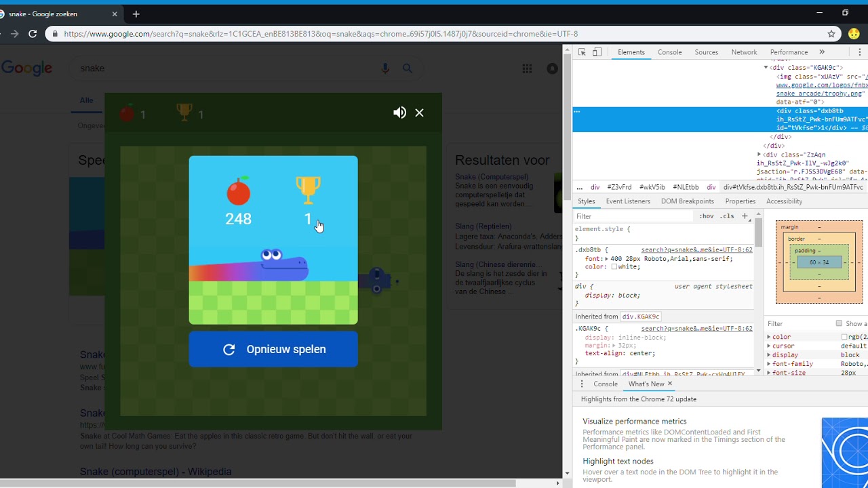Click #wkV5ib in the breadcrumb
This screenshot has height=488, width=868.
(652, 187)
